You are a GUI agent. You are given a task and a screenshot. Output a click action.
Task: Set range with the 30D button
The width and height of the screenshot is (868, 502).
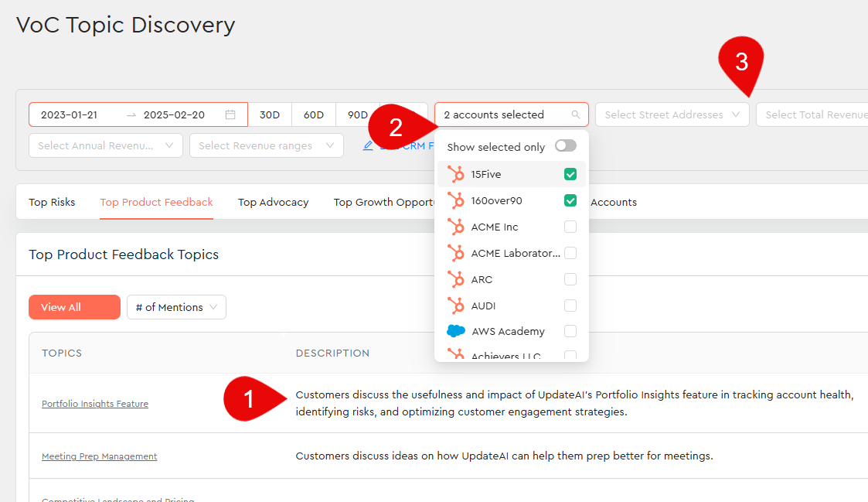point(270,114)
